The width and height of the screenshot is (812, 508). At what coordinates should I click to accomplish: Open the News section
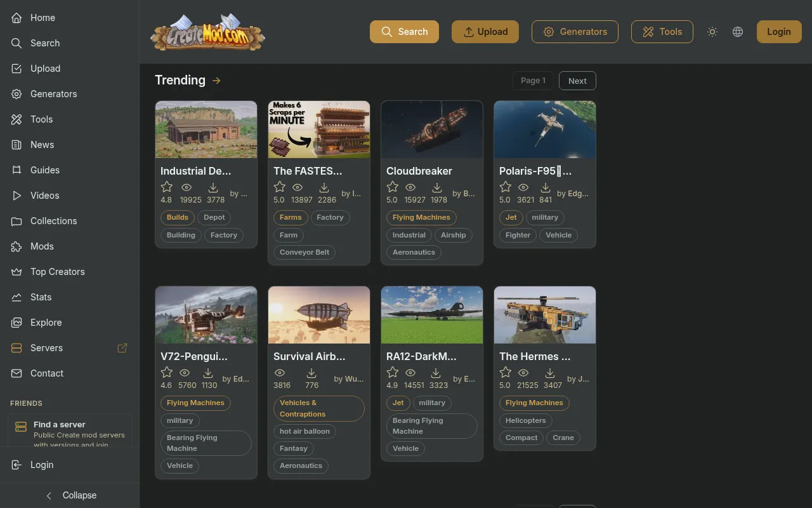tap(69, 145)
